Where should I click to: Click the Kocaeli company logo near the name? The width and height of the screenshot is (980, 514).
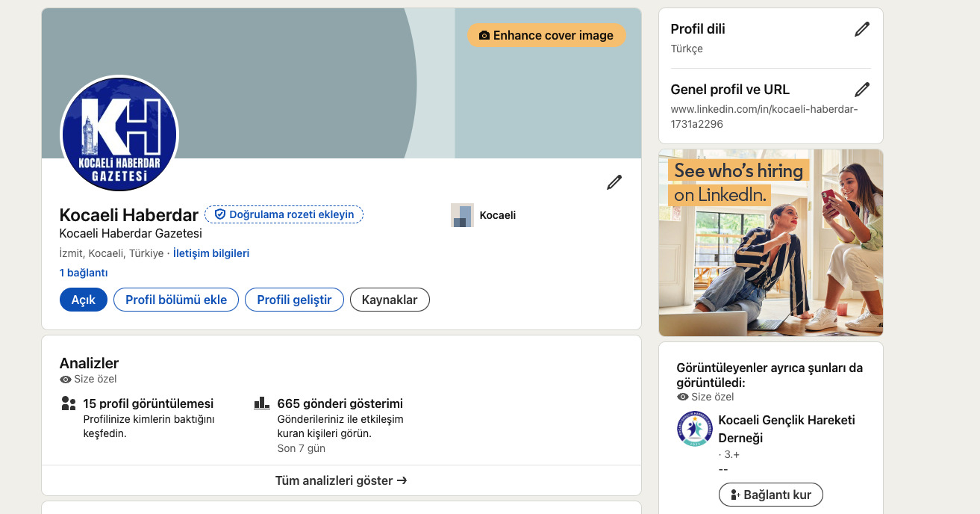pos(461,215)
